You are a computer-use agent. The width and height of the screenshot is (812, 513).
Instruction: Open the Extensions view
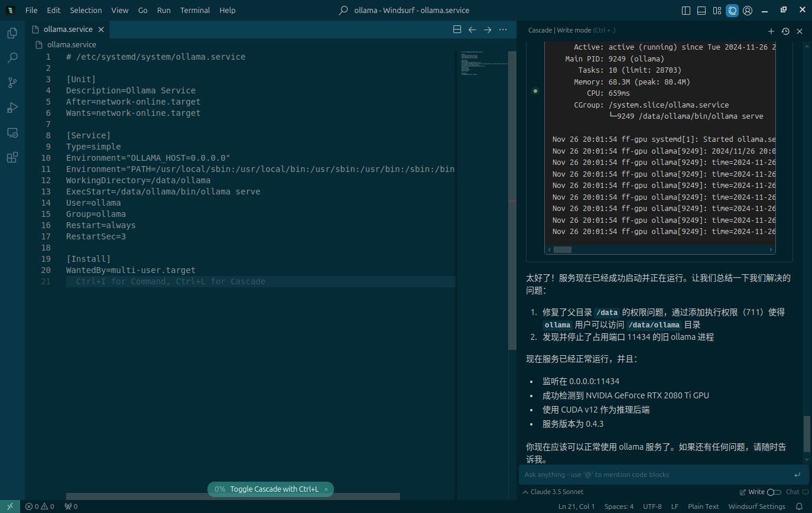pyautogui.click(x=12, y=158)
